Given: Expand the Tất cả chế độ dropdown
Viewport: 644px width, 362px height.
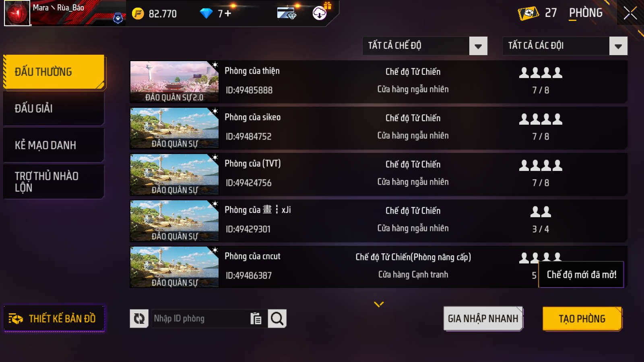Looking at the screenshot, I should (478, 46).
